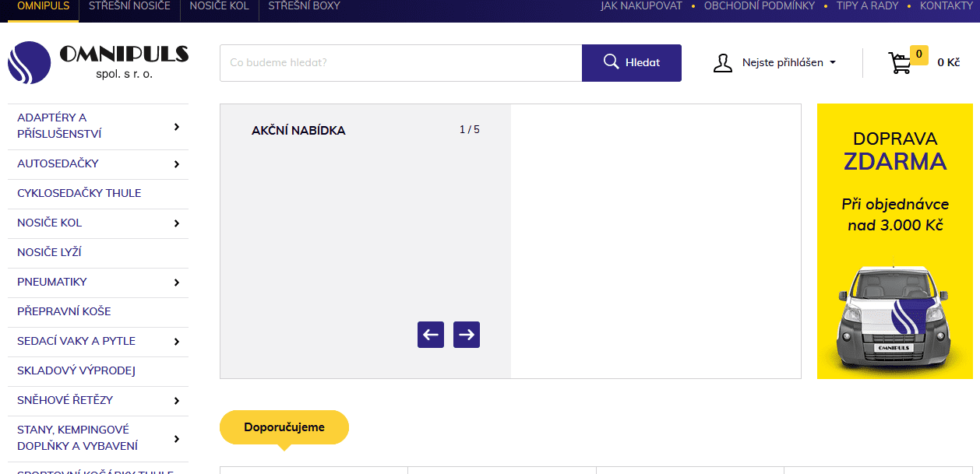Image resolution: width=980 pixels, height=474 pixels.
Task: Switch to Střešní nosiče top tab
Action: click(x=129, y=6)
